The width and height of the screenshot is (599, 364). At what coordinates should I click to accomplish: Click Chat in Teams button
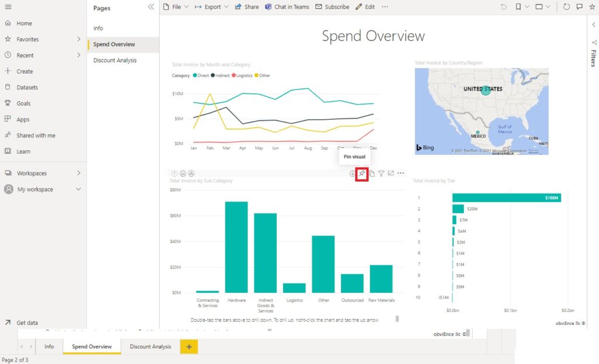287,7
